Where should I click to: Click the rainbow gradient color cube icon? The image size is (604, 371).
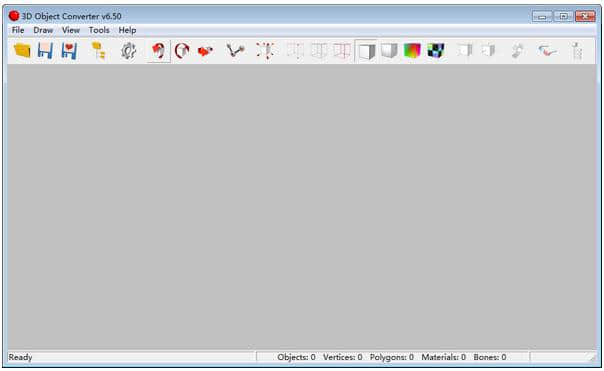[x=412, y=50]
